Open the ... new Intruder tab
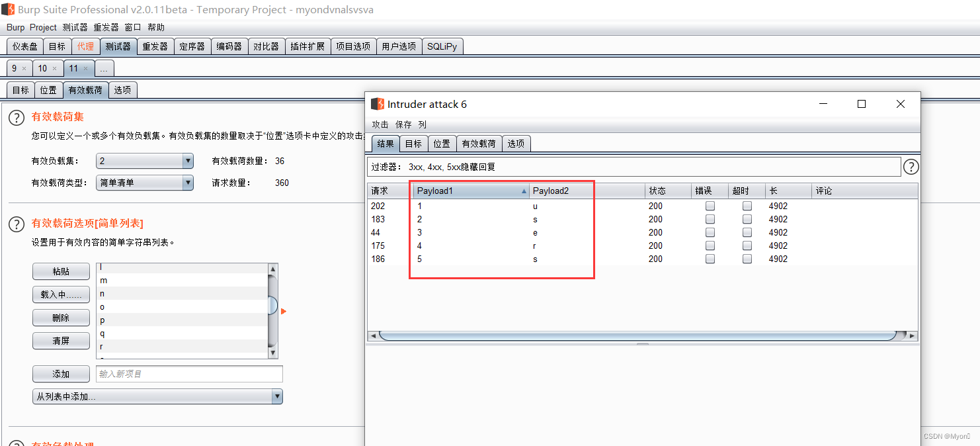 tap(104, 68)
